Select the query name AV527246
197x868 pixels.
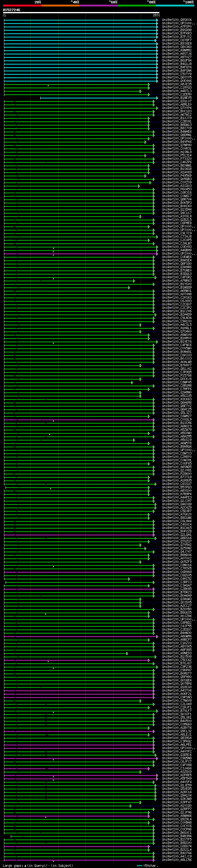pyautogui.click(x=11, y=10)
